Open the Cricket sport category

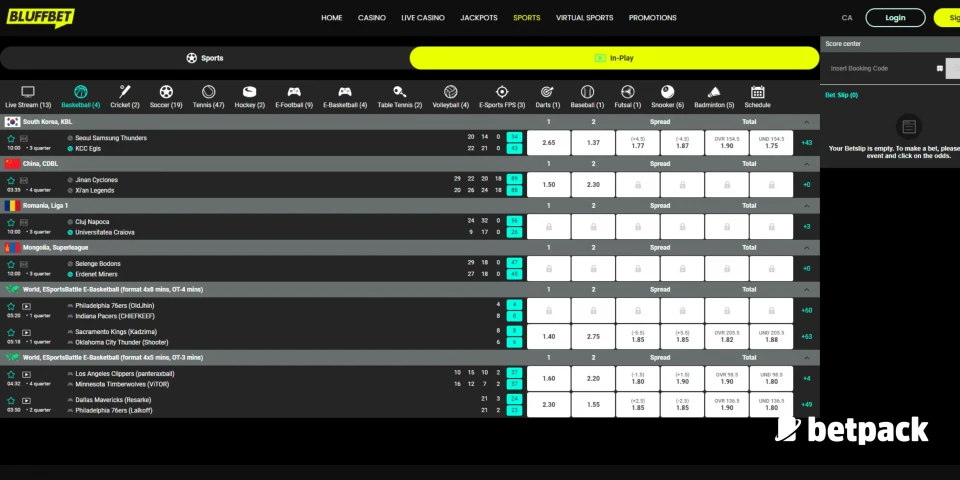pos(125,92)
